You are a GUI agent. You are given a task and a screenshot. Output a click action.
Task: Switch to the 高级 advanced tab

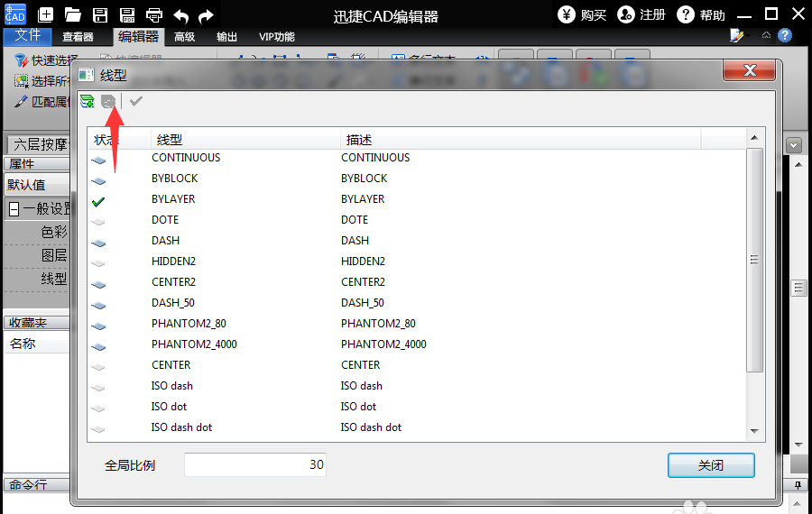184,36
